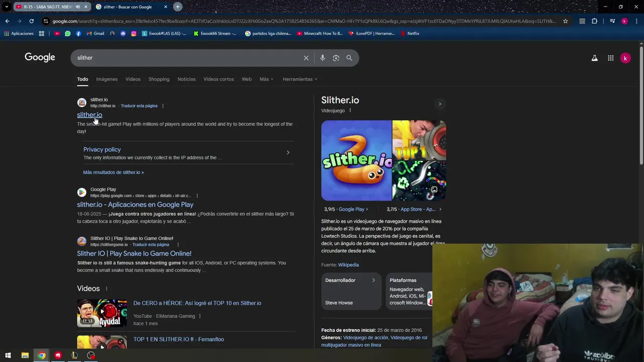The image size is (644, 362).
Task: Open the App Store rating chevron
Action: (x=440, y=209)
